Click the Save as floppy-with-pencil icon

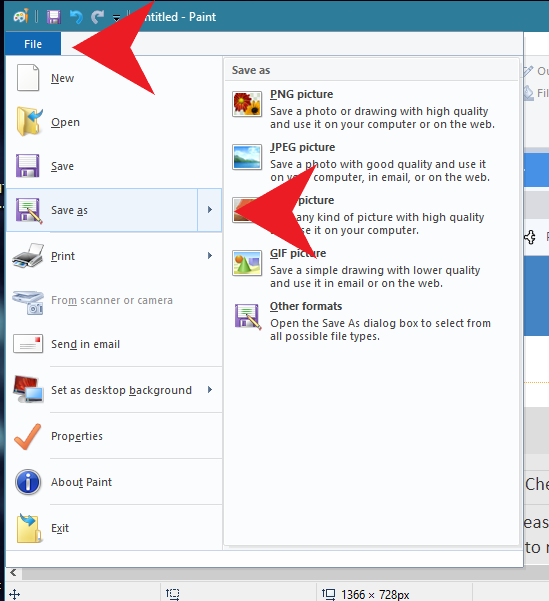[x=29, y=210]
